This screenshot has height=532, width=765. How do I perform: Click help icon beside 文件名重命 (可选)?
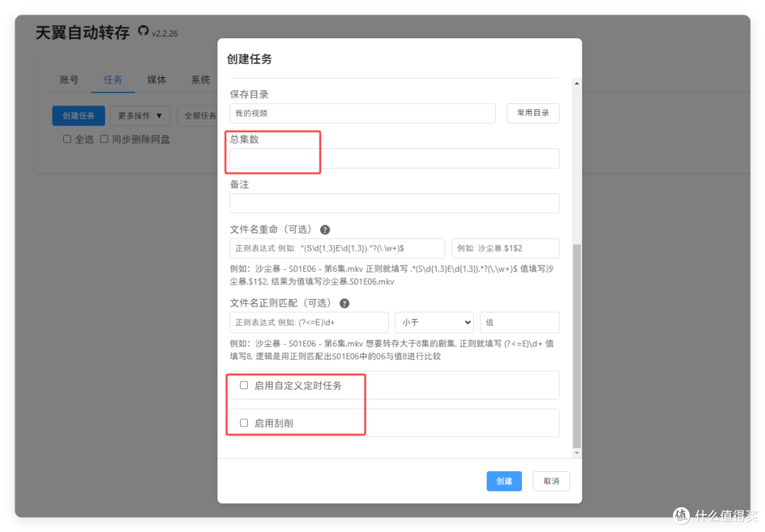[x=325, y=230]
